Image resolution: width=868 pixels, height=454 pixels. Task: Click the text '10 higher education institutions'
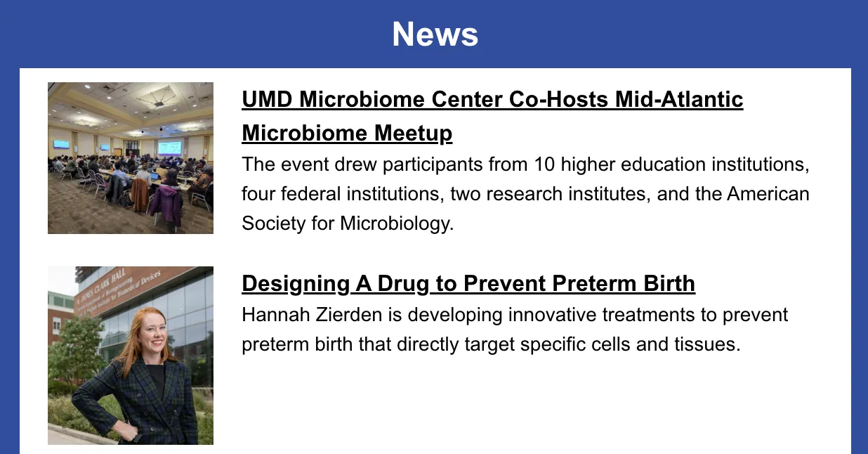671,164
